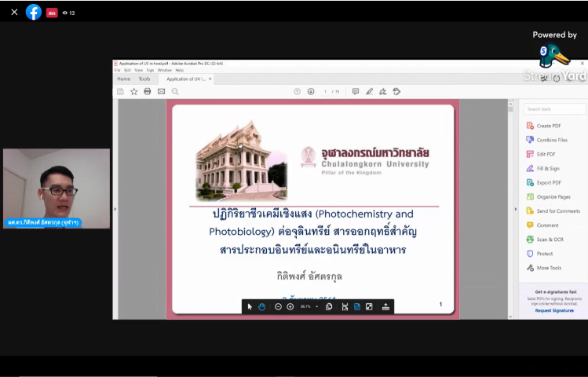Open the zoom percentage dropdown
Viewport: 588px width, 377px height.
317,306
